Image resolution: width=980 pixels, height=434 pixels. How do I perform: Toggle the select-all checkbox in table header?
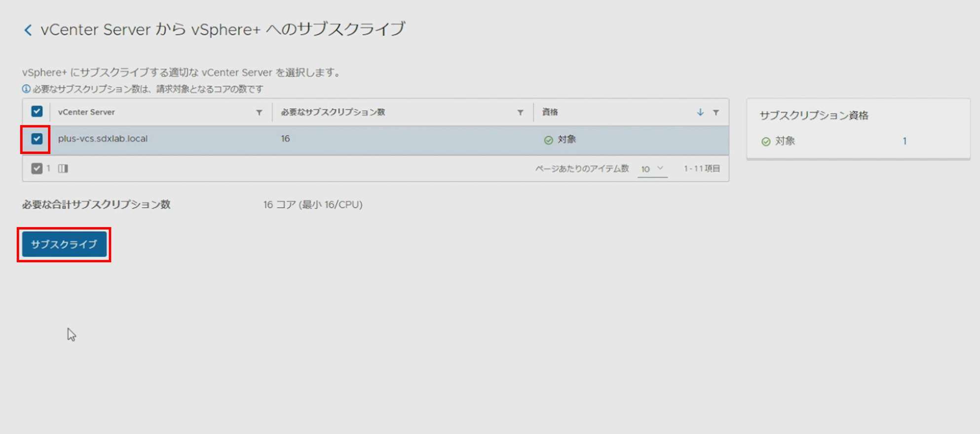pyautogui.click(x=37, y=112)
